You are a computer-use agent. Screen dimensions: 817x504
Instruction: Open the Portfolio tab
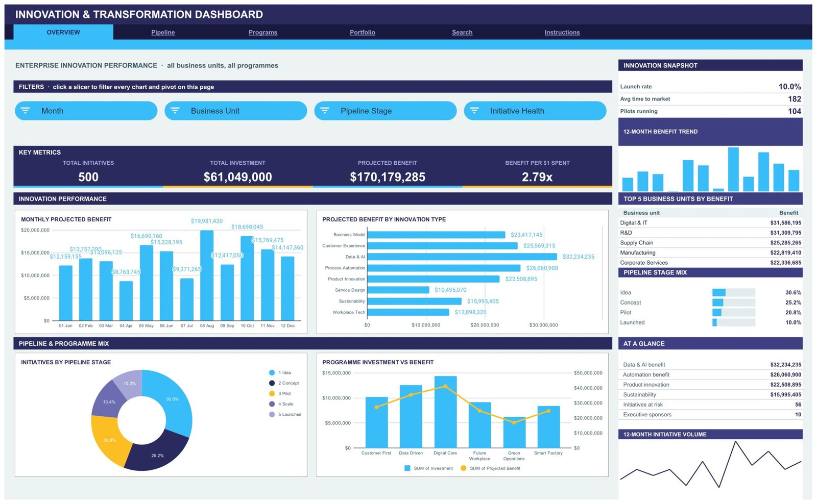363,32
